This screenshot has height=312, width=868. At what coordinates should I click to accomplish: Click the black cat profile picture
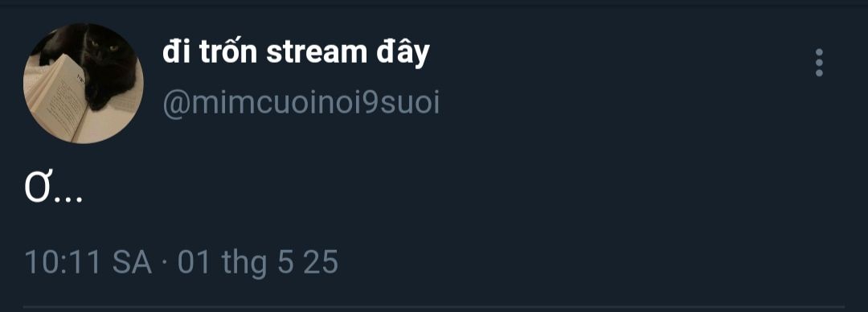click(83, 83)
